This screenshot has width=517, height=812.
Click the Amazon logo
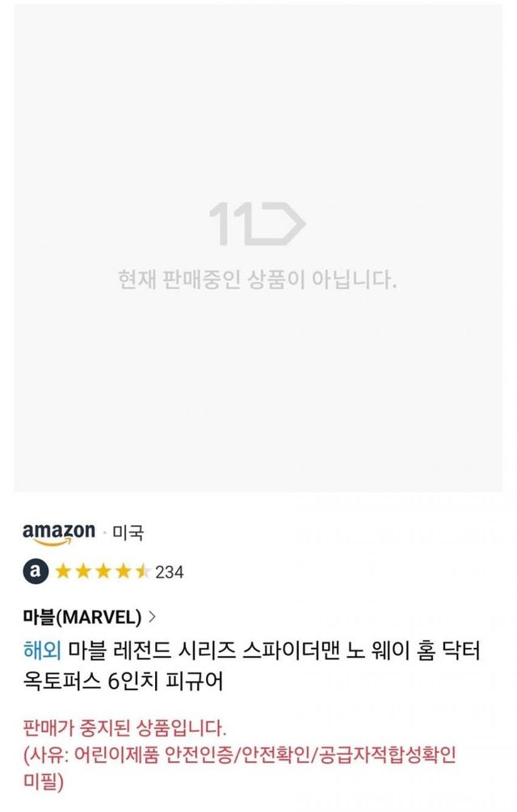point(59,533)
